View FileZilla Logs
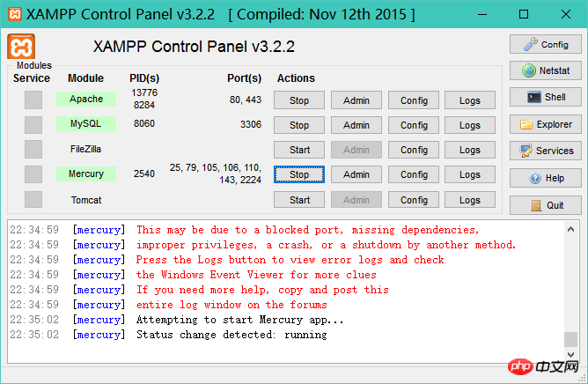This screenshot has width=588, height=384. pyautogui.click(x=470, y=150)
